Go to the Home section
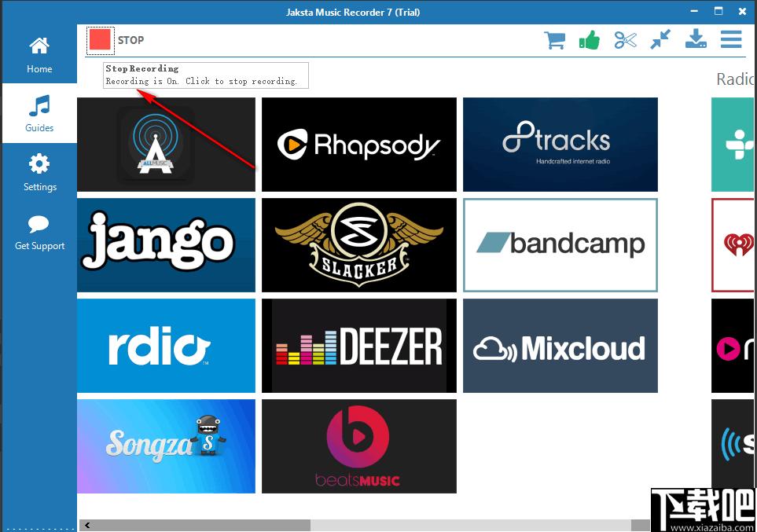The width and height of the screenshot is (757, 532). pos(39,54)
